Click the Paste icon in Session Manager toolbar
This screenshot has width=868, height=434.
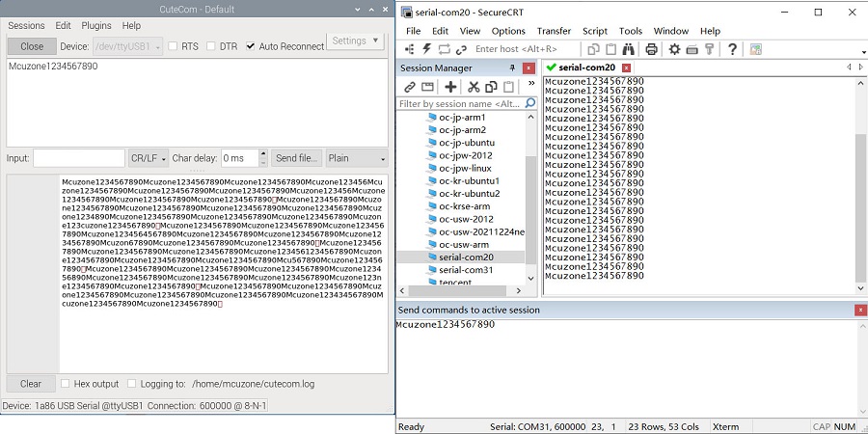click(x=508, y=87)
